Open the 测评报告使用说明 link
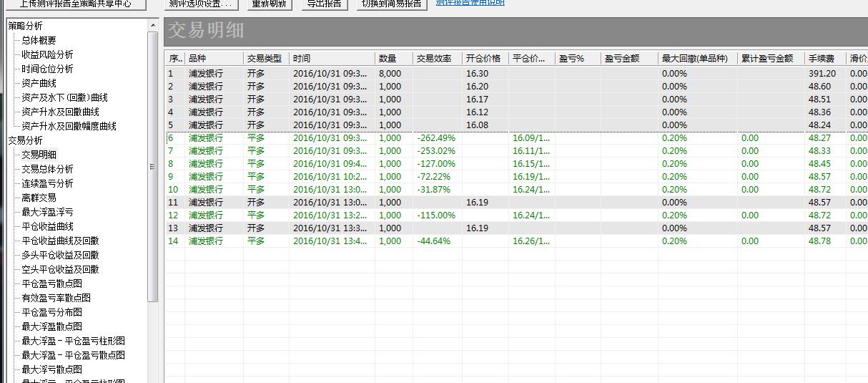The height and width of the screenshot is (383, 868). tap(470, 3)
